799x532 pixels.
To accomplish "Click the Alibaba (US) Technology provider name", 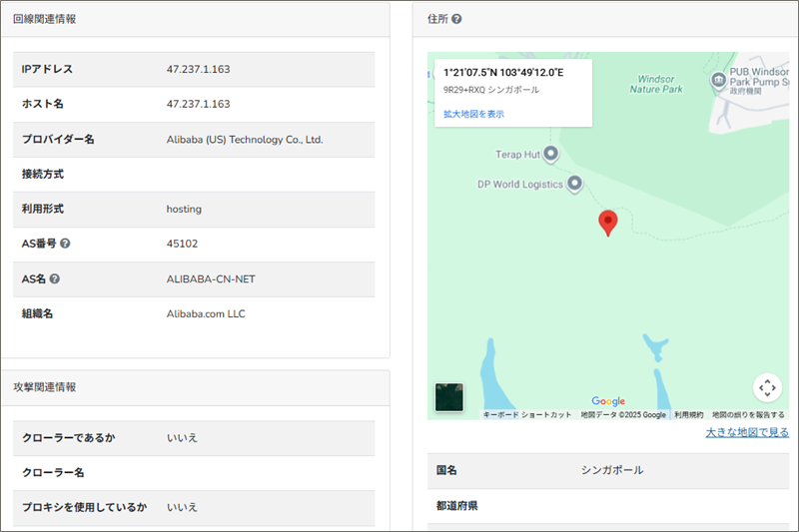I will (245, 139).
